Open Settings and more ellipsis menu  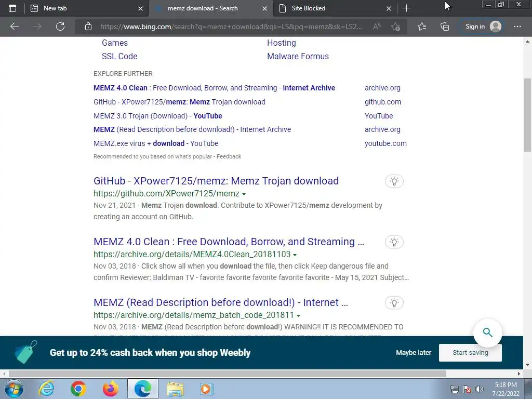point(517,26)
